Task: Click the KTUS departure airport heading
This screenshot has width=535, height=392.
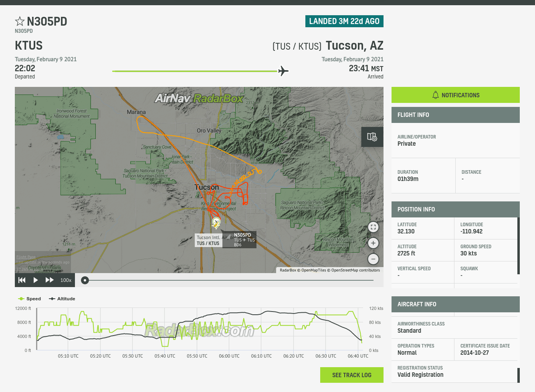Action: coord(29,45)
